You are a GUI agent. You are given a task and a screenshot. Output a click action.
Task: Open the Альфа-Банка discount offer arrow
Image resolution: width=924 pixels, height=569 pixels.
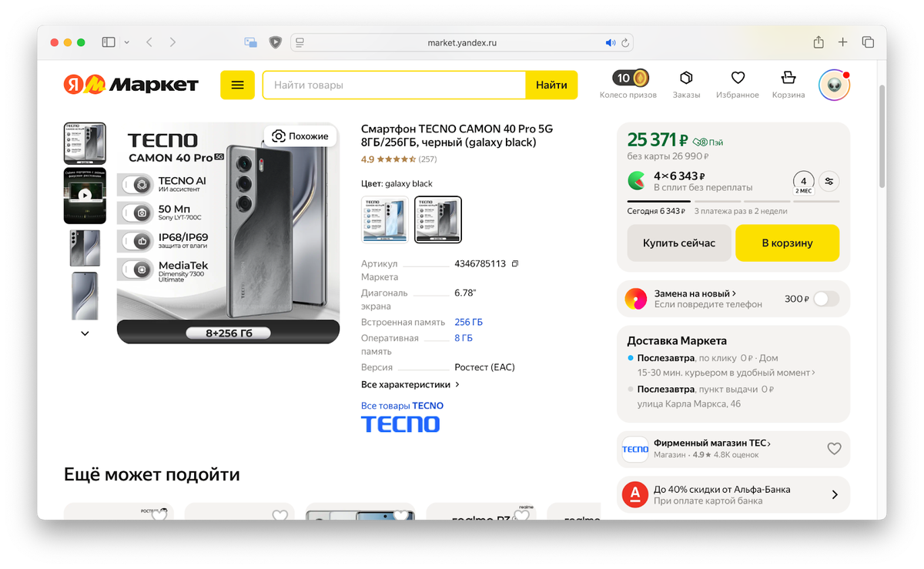pyautogui.click(x=835, y=495)
